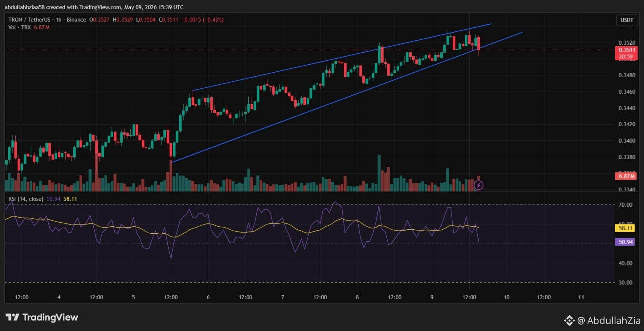644x331 pixels.
Task: Click day 9 on the time axis
Action: (x=432, y=297)
